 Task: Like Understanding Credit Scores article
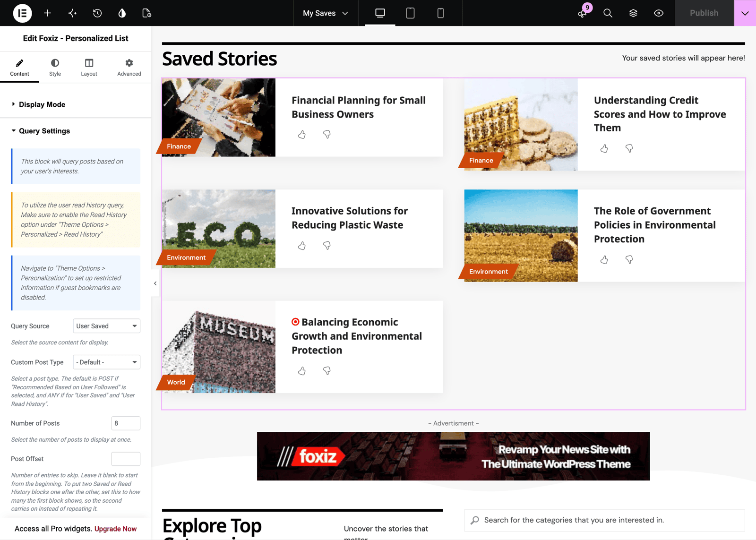(604, 149)
